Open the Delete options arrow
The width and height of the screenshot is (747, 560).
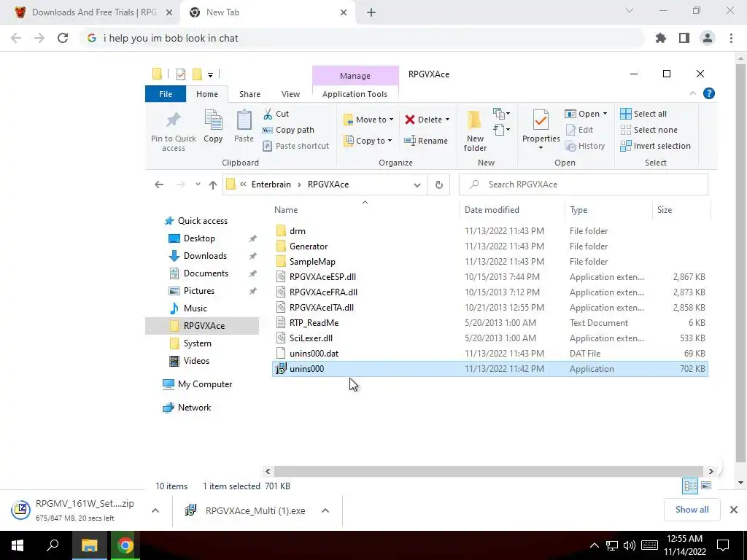pos(447,120)
